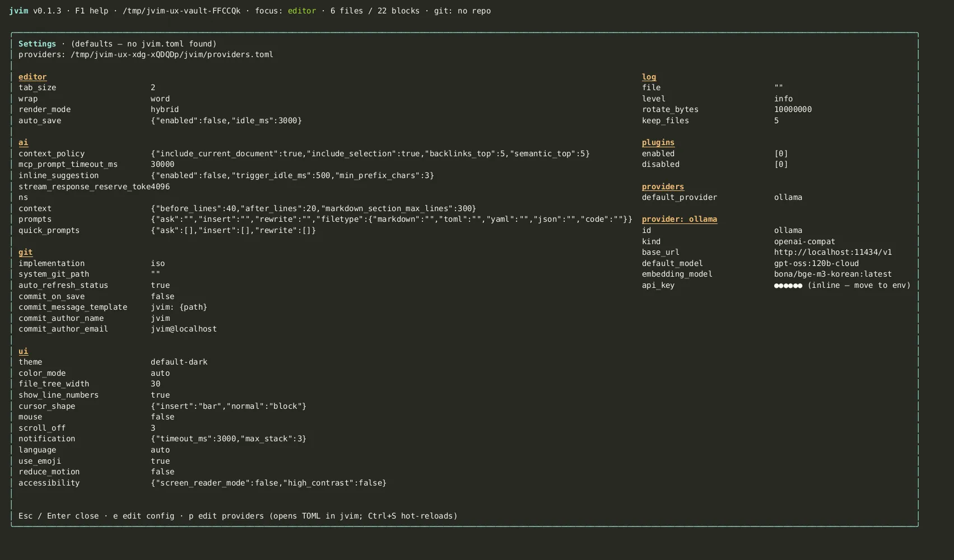Screen dimensions: 954x560
Task: Click the 'F1 help' status text
Action: pyautogui.click(x=92, y=11)
